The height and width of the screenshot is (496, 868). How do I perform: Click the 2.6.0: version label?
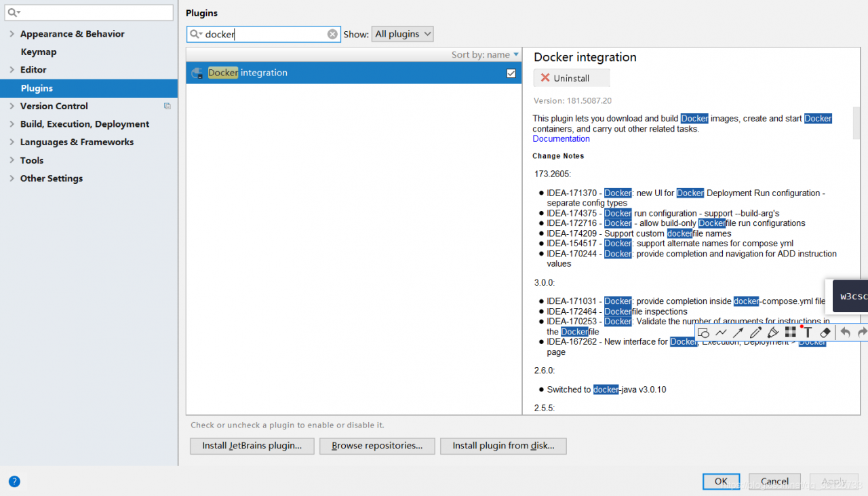545,370
